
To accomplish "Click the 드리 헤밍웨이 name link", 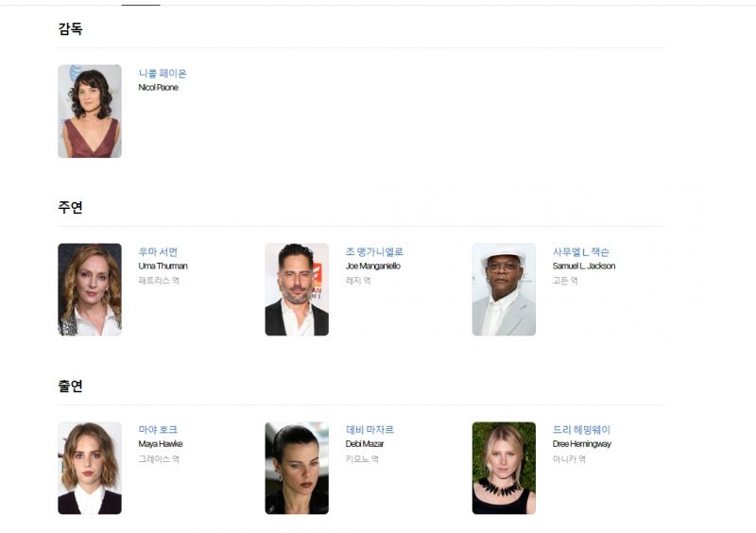I will point(581,430).
